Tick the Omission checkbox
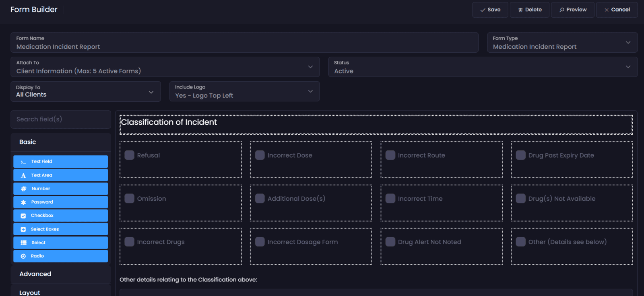The height and width of the screenshot is (296, 644). coord(130,199)
